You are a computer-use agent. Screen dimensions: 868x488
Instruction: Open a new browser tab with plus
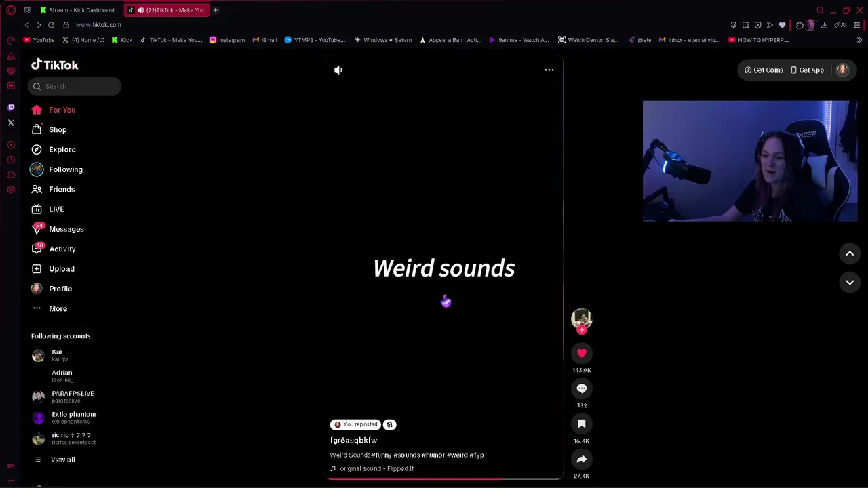coord(215,10)
